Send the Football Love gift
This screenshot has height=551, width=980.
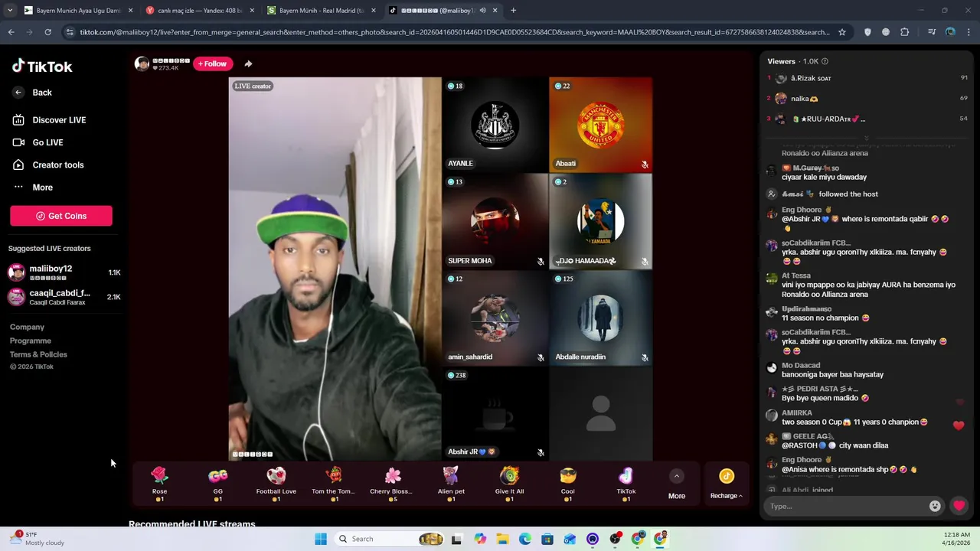[276, 484]
